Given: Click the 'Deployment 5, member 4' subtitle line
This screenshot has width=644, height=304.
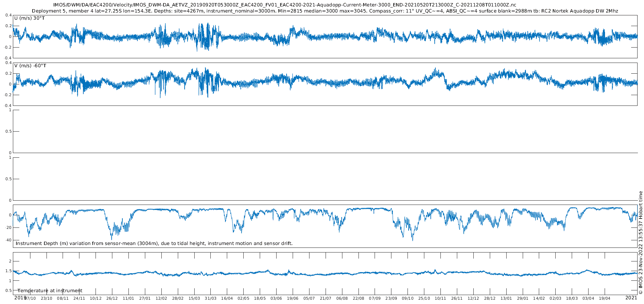Looking at the screenshot, I should [x=325, y=11].
